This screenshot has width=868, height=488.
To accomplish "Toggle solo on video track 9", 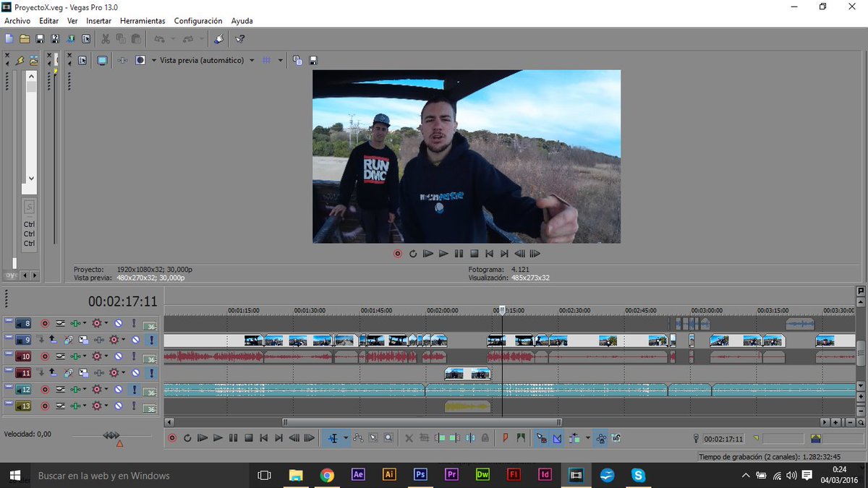I will click(x=152, y=340).
